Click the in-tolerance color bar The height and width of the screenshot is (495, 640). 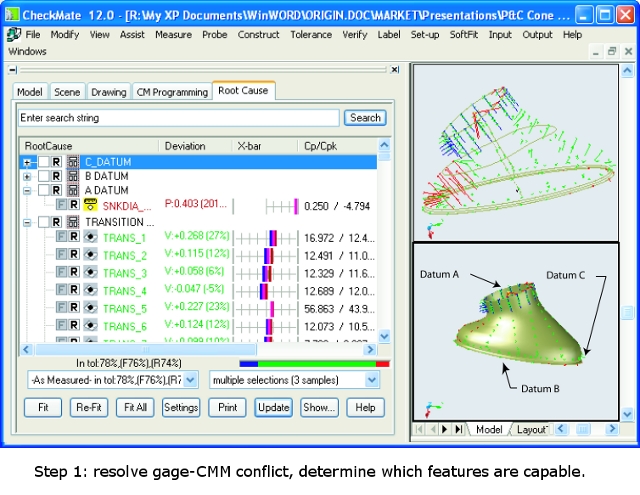(x=314, y=363)
